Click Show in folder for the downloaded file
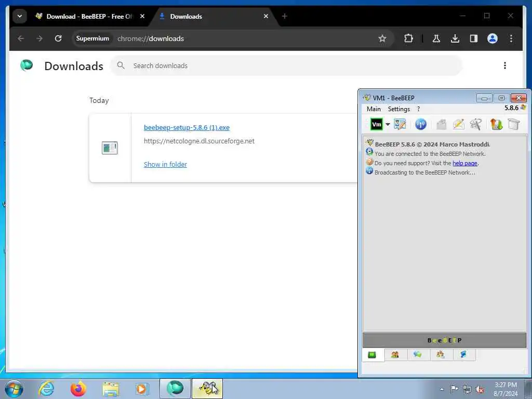532x399 pixels. [x=165, y=164]
